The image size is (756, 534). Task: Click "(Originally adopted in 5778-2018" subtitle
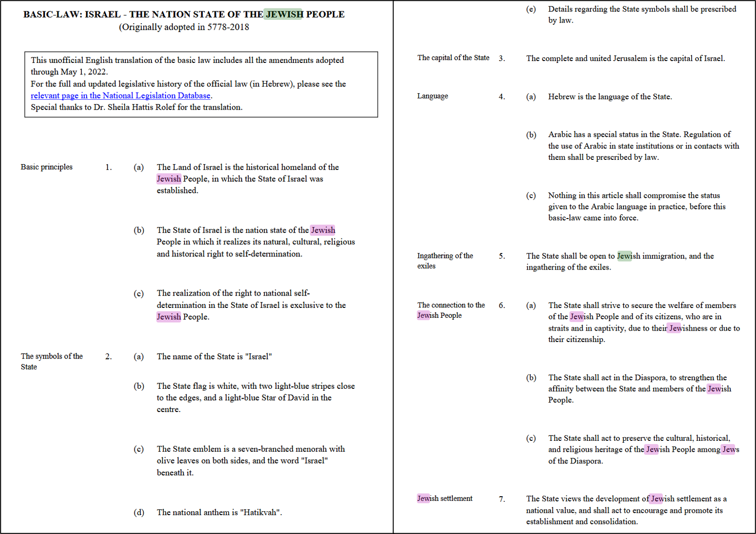click(184, 27)
